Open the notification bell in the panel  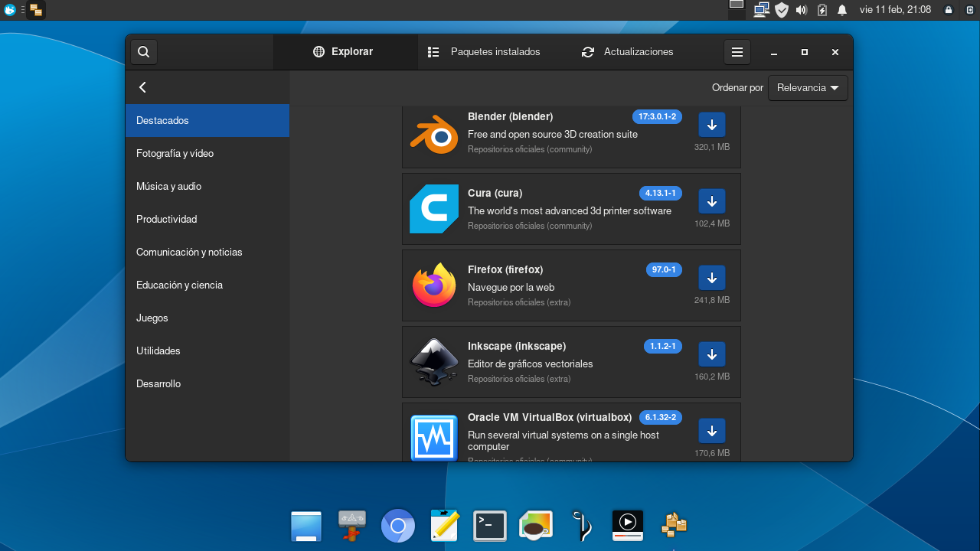[842, 10]
